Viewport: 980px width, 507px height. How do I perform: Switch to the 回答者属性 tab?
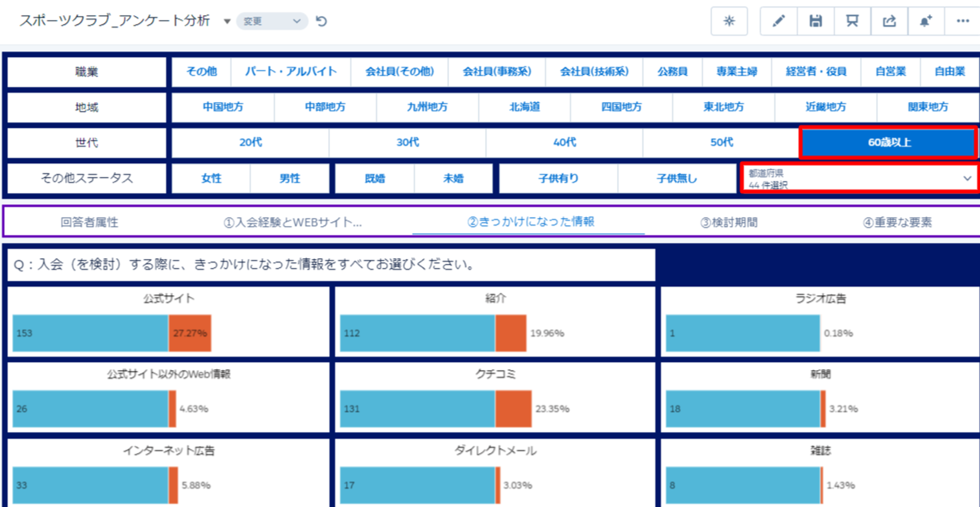pyautogui.click(x=89, y=222)
